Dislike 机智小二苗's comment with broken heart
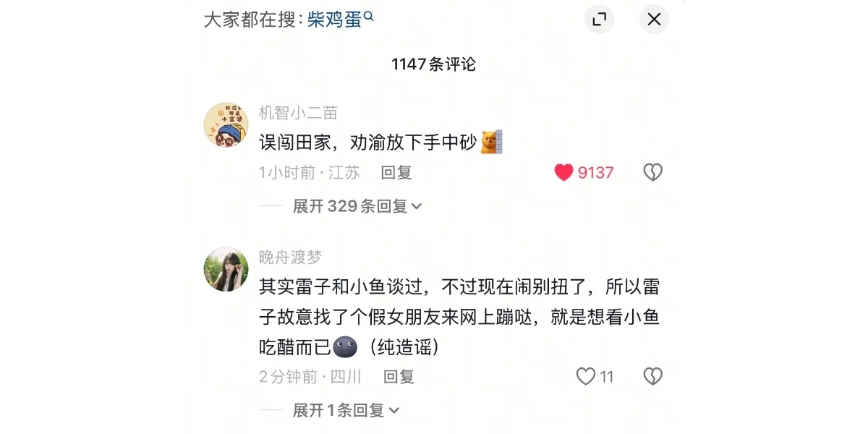 (652, 172)
